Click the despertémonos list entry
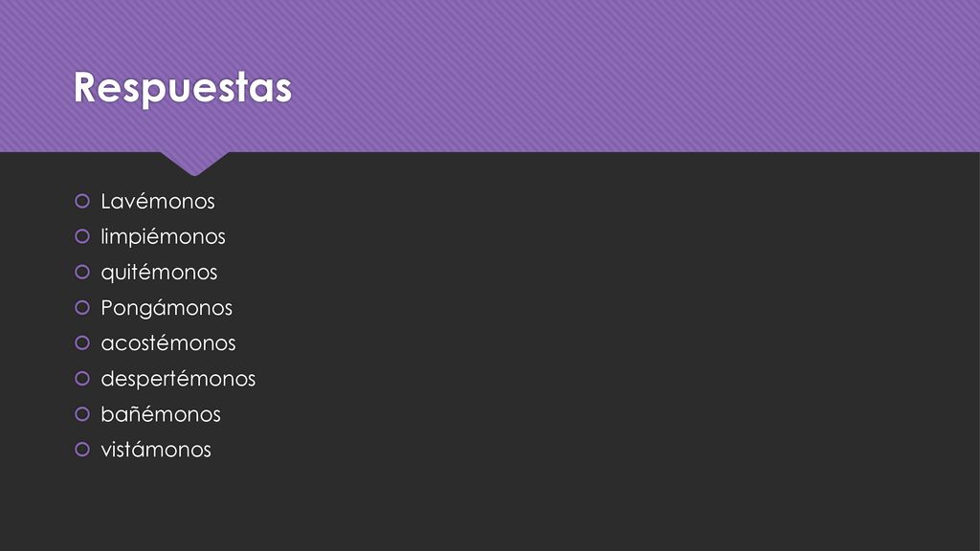This screenshot has height=551, width=980. [x=178, y=379]
